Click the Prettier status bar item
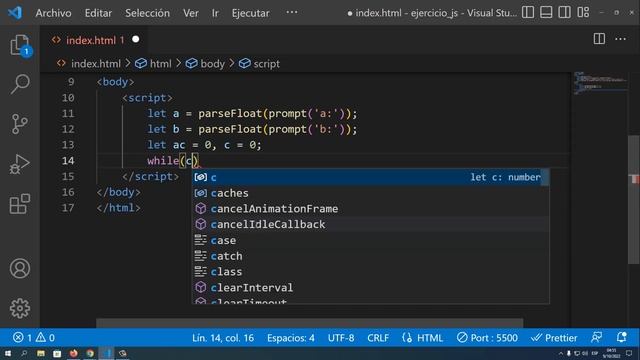The width and height of the screenshot is (640, 360). (554, 338)
